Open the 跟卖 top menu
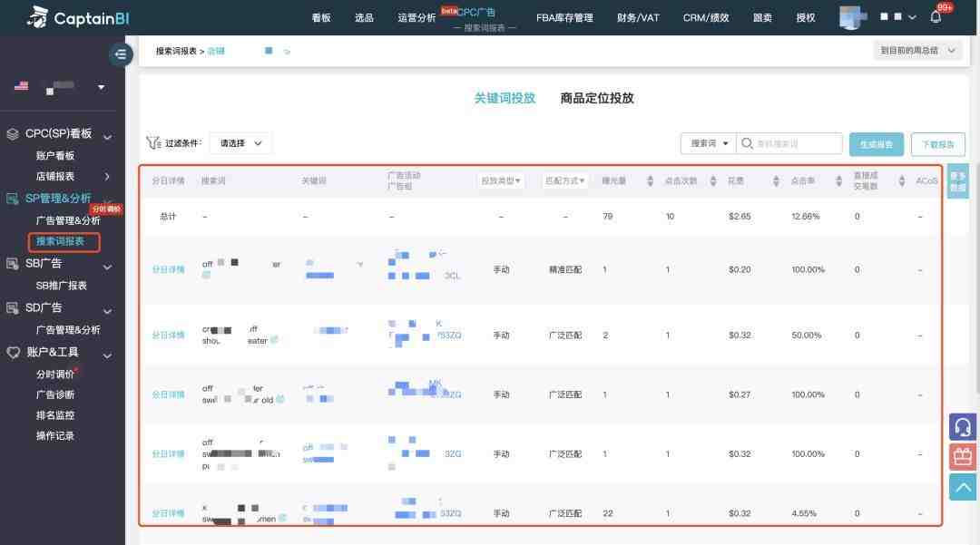The image size is (980, 545). 762,17
